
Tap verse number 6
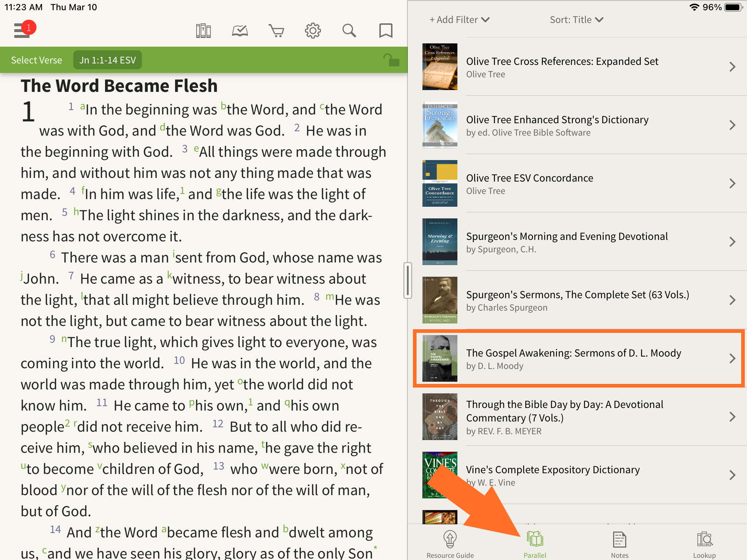[x=53, y=254]
